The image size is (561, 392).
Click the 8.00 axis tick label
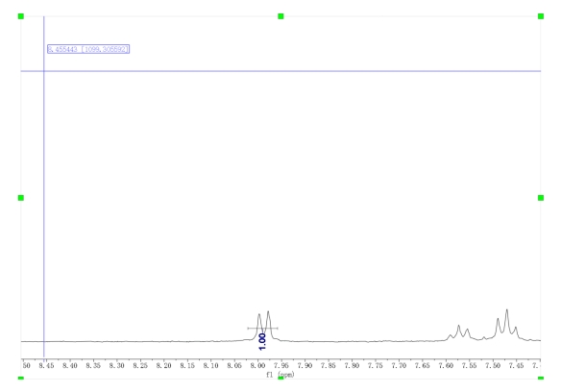click(x=257, y=365)
